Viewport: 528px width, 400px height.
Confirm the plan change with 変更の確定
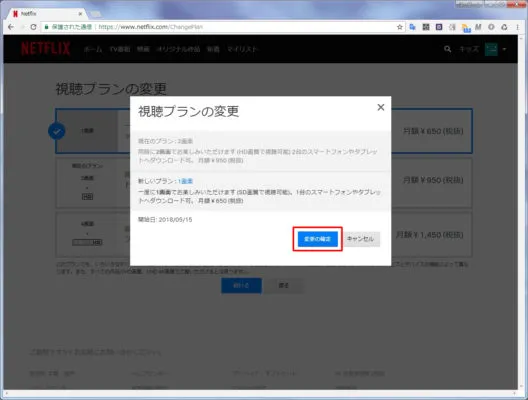318,239
